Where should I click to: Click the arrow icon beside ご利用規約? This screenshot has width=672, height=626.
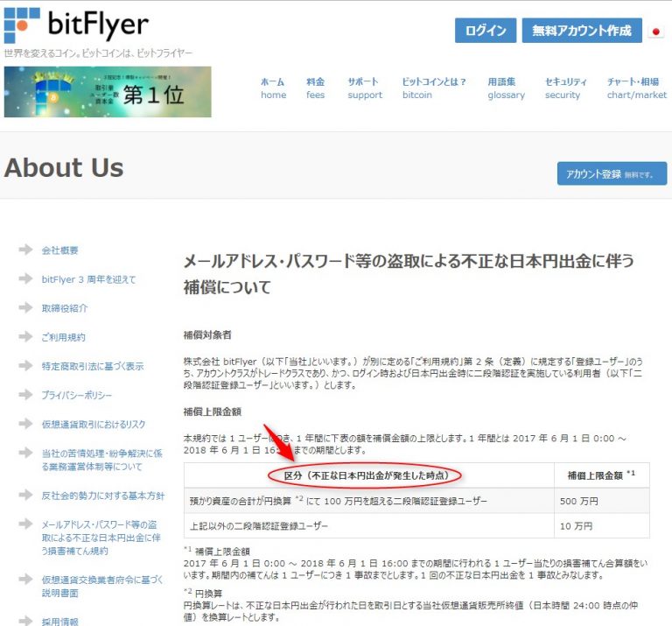[x=25, y=336]
